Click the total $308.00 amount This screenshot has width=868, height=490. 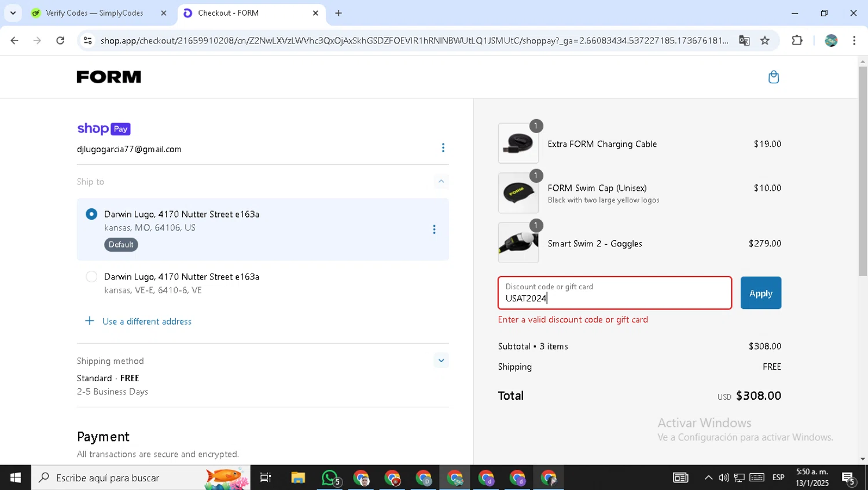click(758, 396)
